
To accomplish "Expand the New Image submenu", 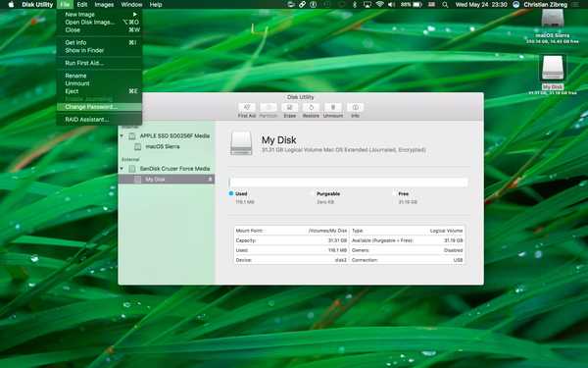I will tap(99, 15).
